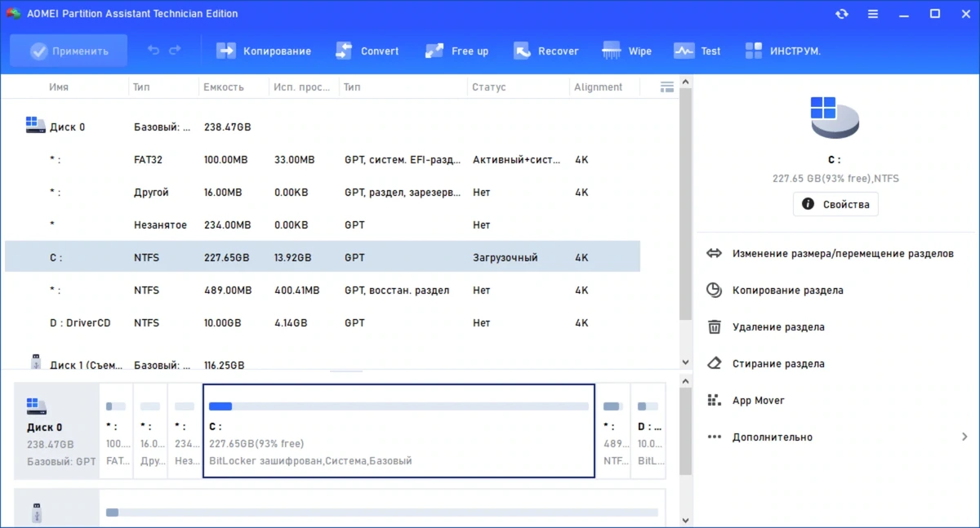
Task: Open the column settings list icon
Action: (667, 87)
